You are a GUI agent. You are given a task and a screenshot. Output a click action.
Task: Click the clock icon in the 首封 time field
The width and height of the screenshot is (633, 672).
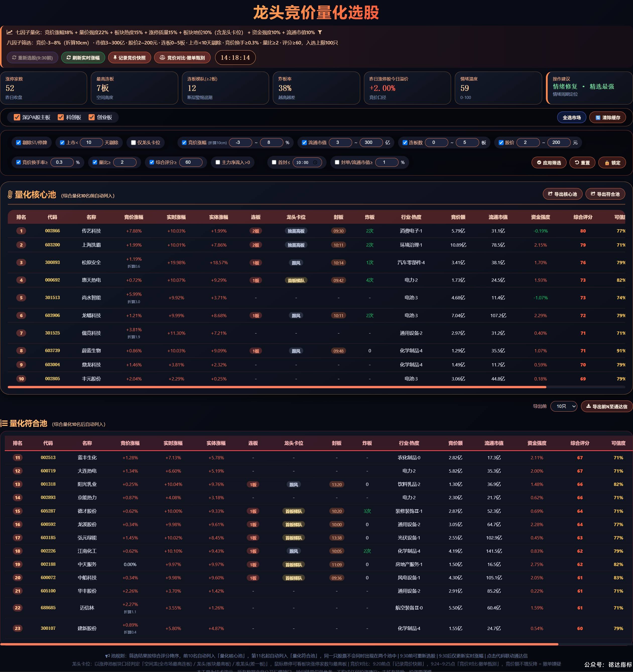pyautogui.click(x=315, y=162)
